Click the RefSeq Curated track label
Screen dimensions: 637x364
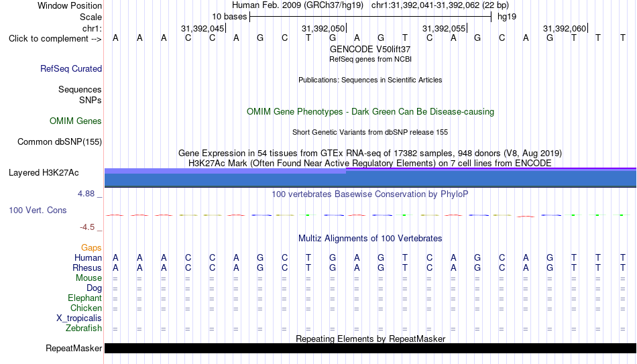point(70,68)
